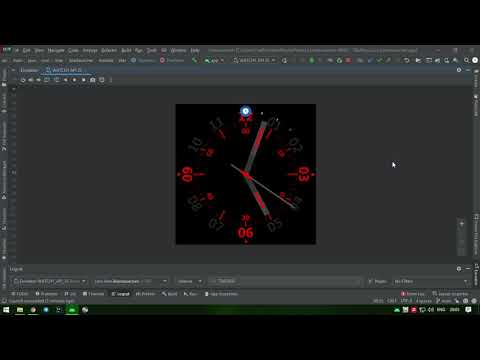The width and height of the screenshot is (480, 360).
Task: Click the Logcat search input field
Action: (285, 281)
